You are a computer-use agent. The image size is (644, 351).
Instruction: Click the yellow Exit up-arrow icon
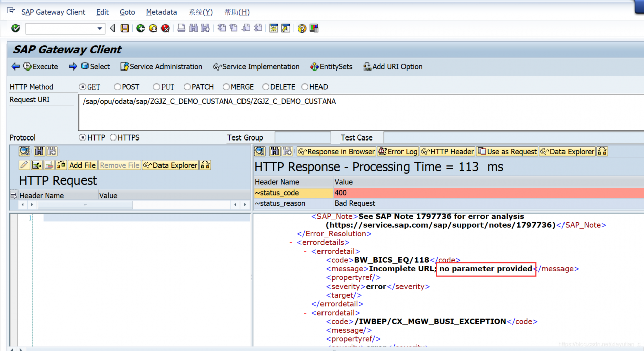[153, 28]
